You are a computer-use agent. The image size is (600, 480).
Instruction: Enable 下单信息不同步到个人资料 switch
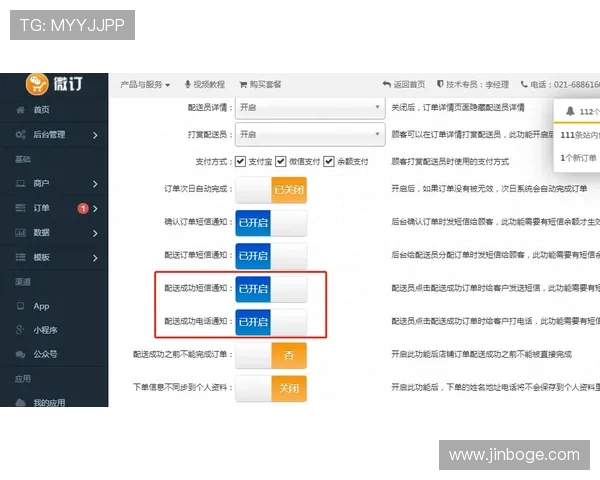pos(271,389)
